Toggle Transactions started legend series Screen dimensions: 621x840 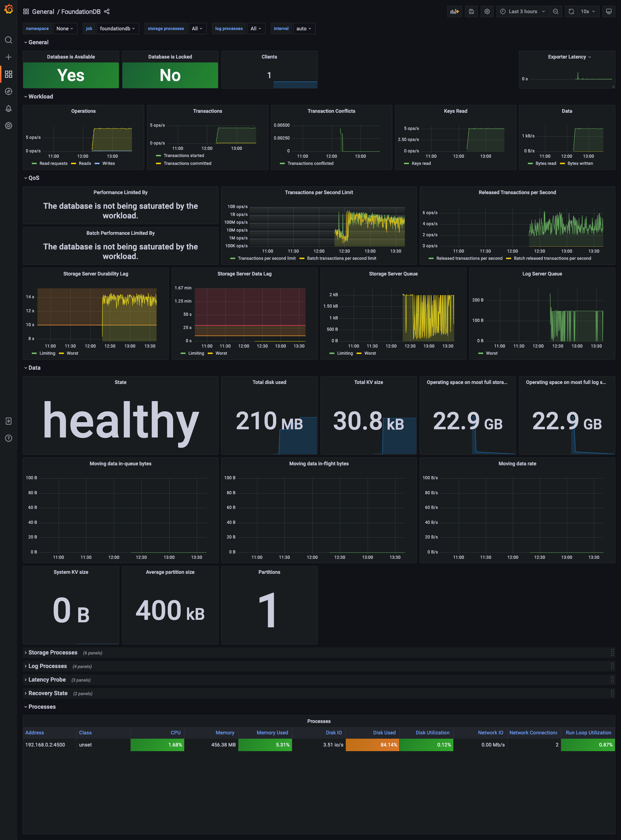[184, 156]
